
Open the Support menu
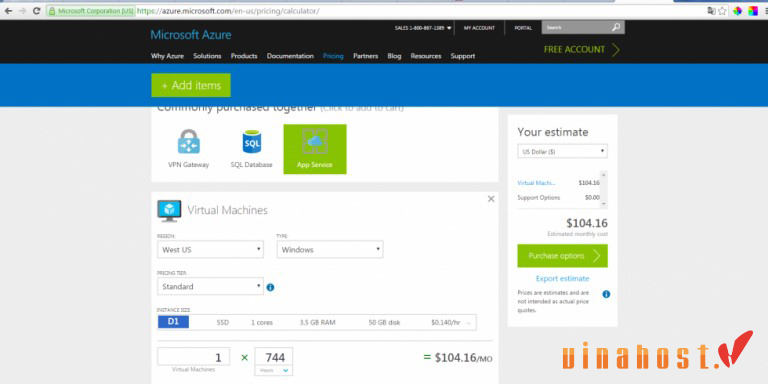coord(463,56)
